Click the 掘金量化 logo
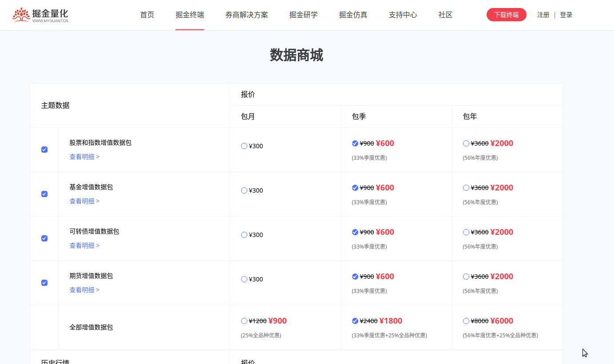Screen dimensions: 614x364 40,14
